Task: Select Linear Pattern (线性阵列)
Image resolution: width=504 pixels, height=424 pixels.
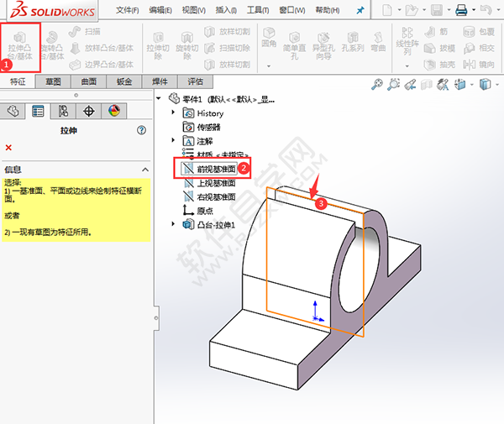Action: 407,41
